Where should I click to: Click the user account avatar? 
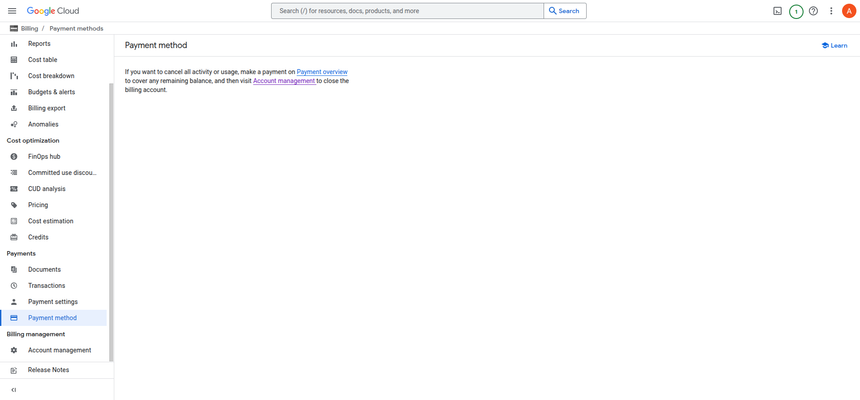pyautogui.click(x=849, y=11)
